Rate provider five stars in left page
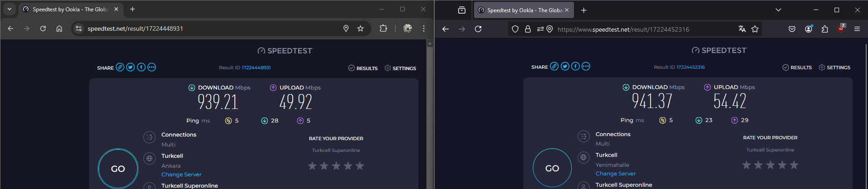 click(360, 166)
